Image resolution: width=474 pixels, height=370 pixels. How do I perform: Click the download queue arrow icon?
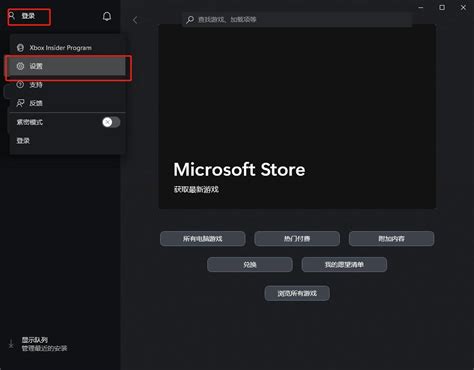coord(11,344)
